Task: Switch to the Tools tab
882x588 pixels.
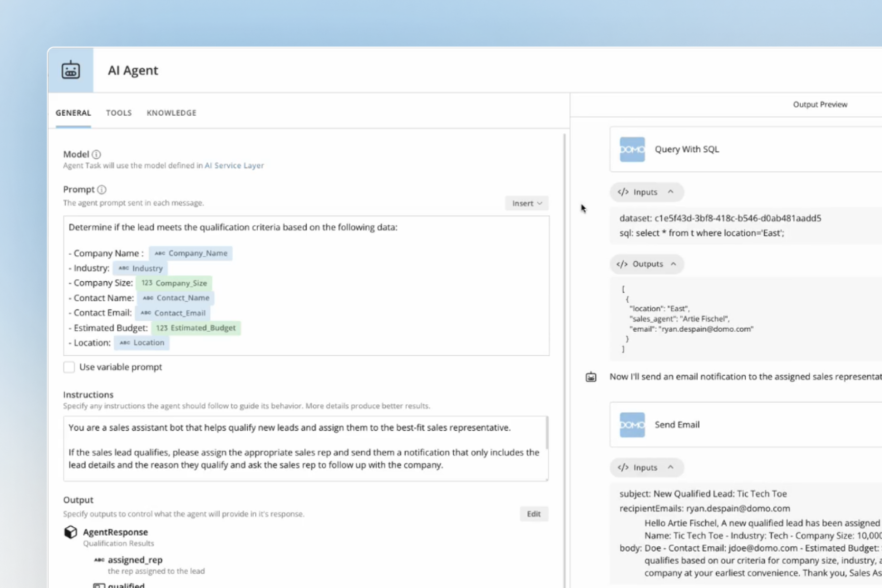Action: [119, 113]
